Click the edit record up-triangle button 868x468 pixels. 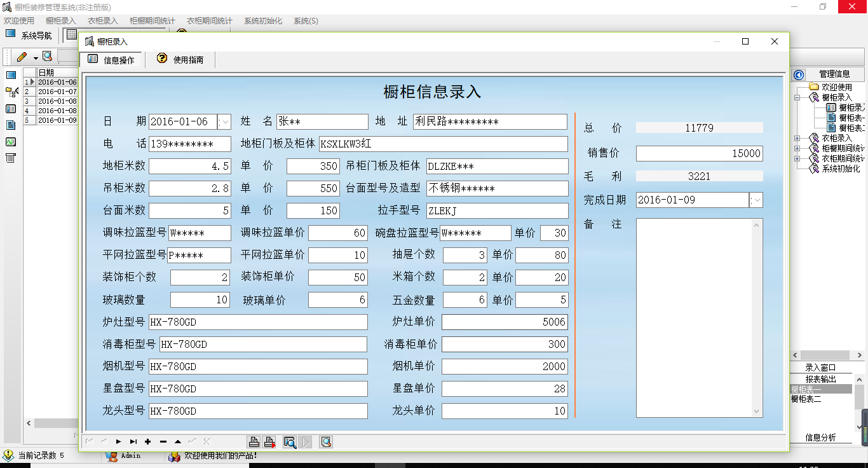pyautogui.click(x=178, y=441)
